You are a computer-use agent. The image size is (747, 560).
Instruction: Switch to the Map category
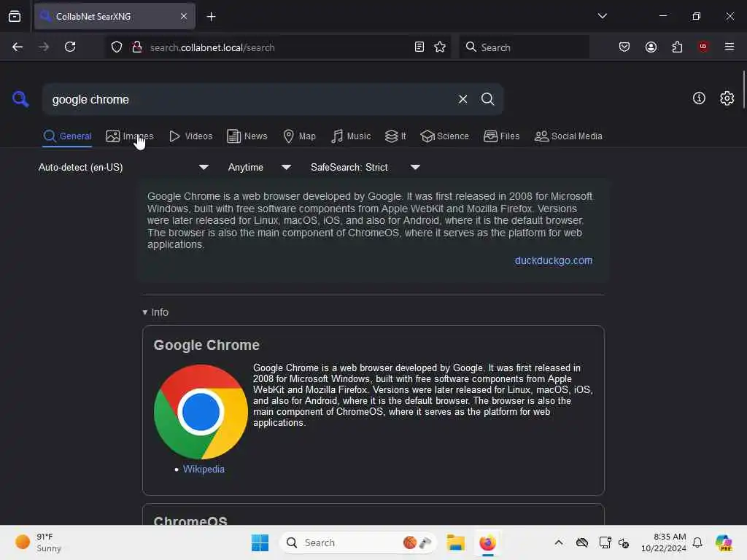coord(299,136)
